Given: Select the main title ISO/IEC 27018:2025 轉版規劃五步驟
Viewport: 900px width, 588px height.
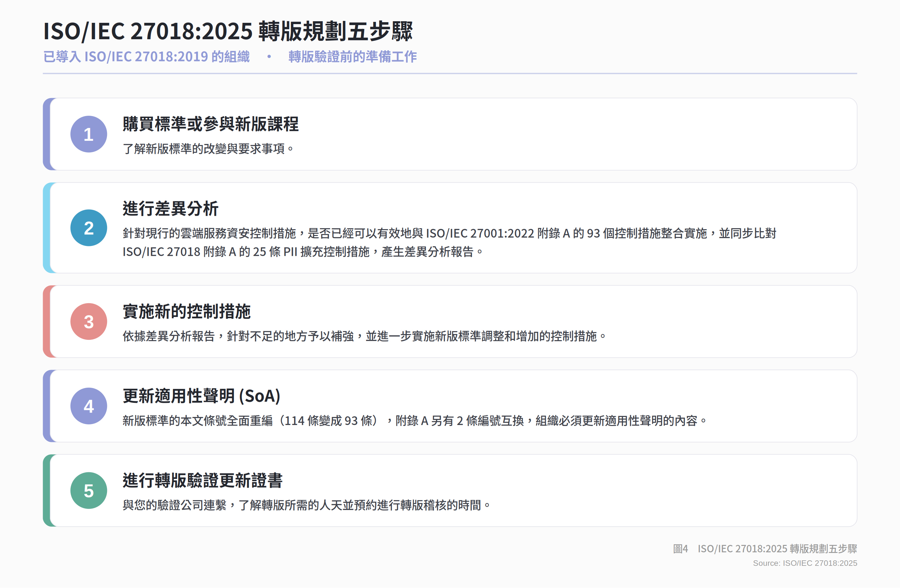Looking at the screenshot, I should (228, 31).
